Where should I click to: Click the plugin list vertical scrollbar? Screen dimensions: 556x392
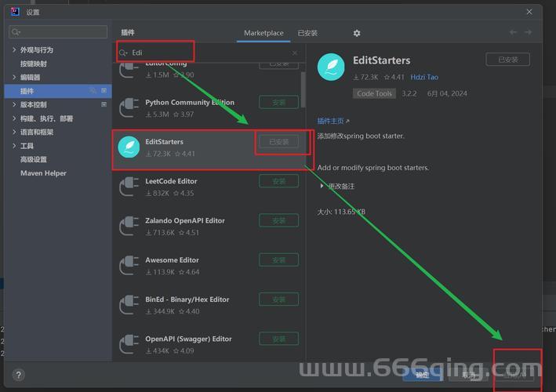tap(303, 89)
